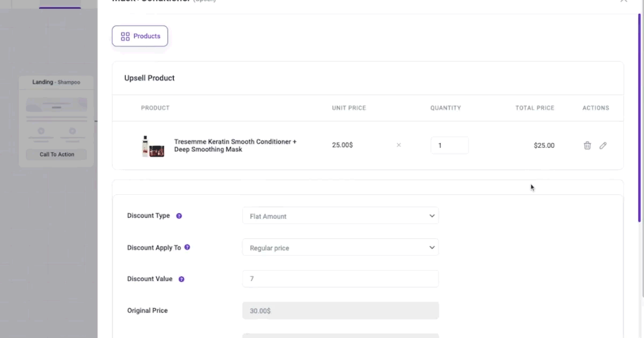Image resolution: width=644 pixels, height=338 pixels.
Task: Click the Landing - Shampoo card title
Action: (56, 82)
